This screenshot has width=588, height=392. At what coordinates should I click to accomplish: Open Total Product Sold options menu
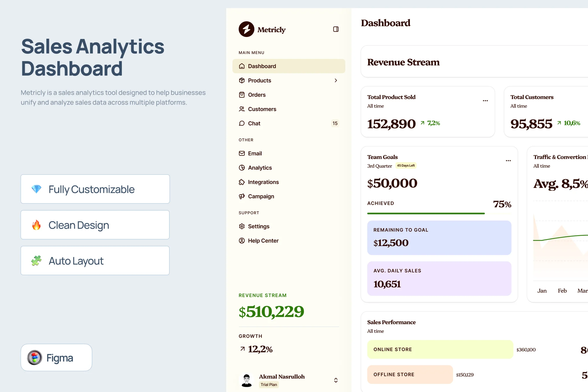point(485,101)
